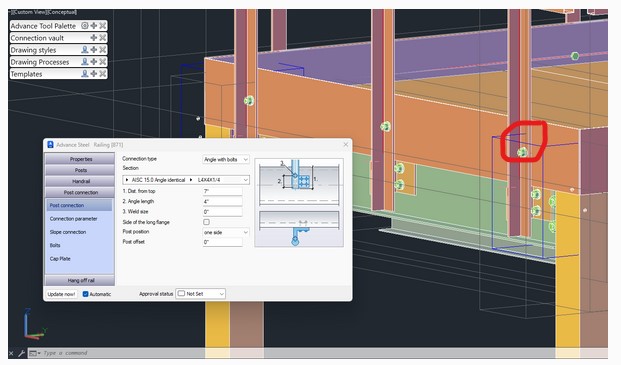
Task: Toggle Side of the long flange checkbox
Action: point(206,222)
